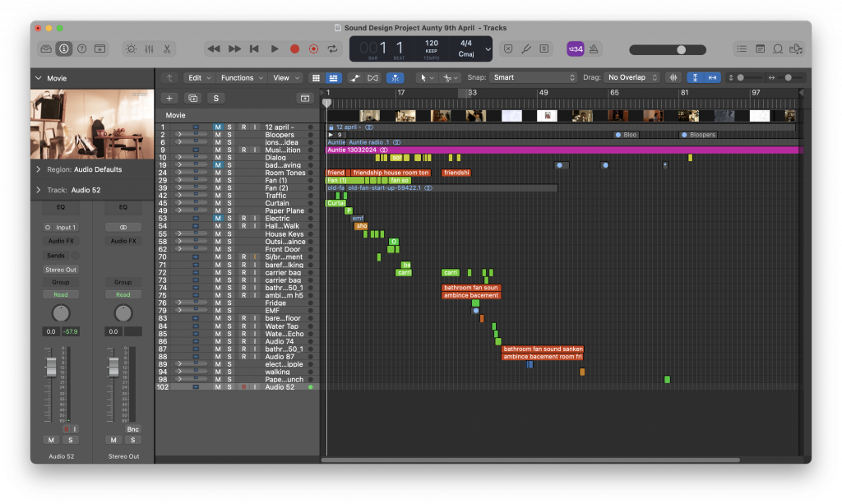Open Sends slot on Audio 52 strip
Viewport: 842px width, 504px height.
pos(56,256)
